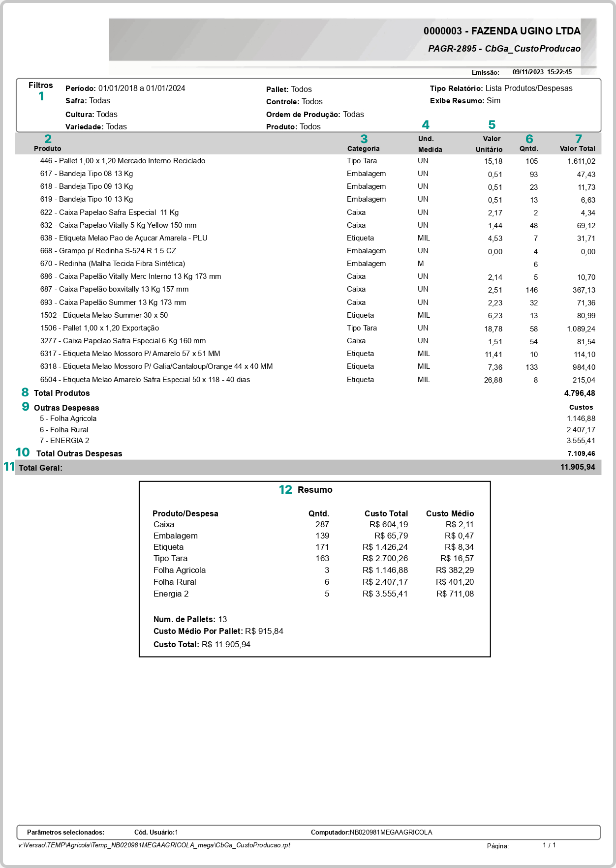Select row '446 - Pallet 1,00 x 1,20 Mercado Interno Reciclado'
Screen dimensions: 616x868
123,161
